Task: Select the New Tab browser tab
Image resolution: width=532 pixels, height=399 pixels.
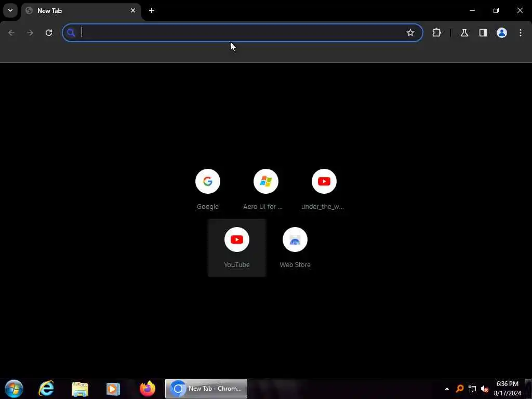Action: [x=81, y=11]
